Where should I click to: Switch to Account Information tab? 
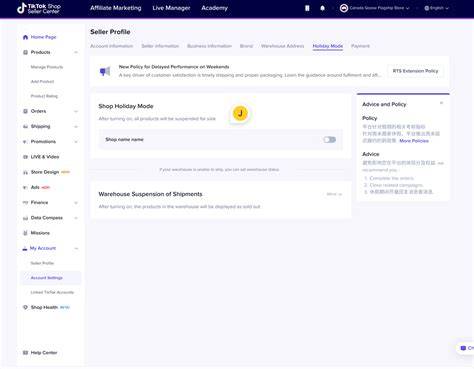click(111, 46)
